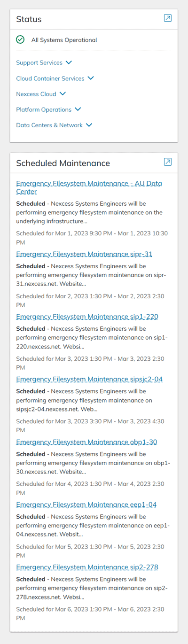
Task: Click the Nexcess Cloud label
Action: click(36, 94)
